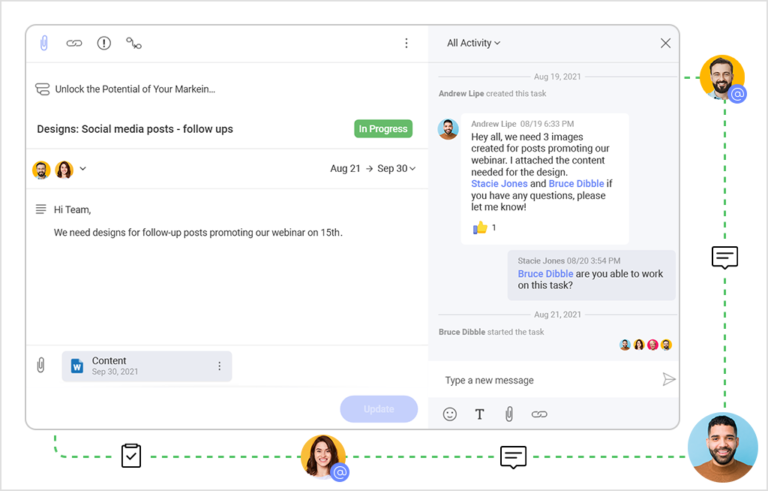This screenshot has width=768, height=491.
Task: Click the Aug 21, 2021 date separator
Action: [557, 315]
